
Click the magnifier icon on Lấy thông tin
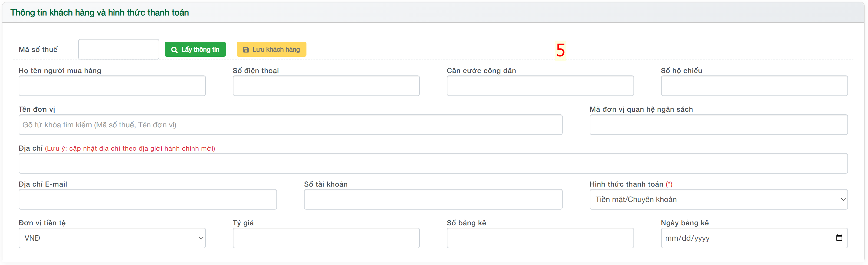(174, 50)
